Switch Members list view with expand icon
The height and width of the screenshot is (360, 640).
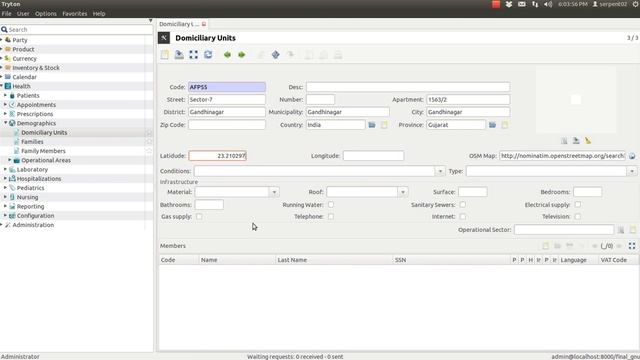tap(632, 246)
